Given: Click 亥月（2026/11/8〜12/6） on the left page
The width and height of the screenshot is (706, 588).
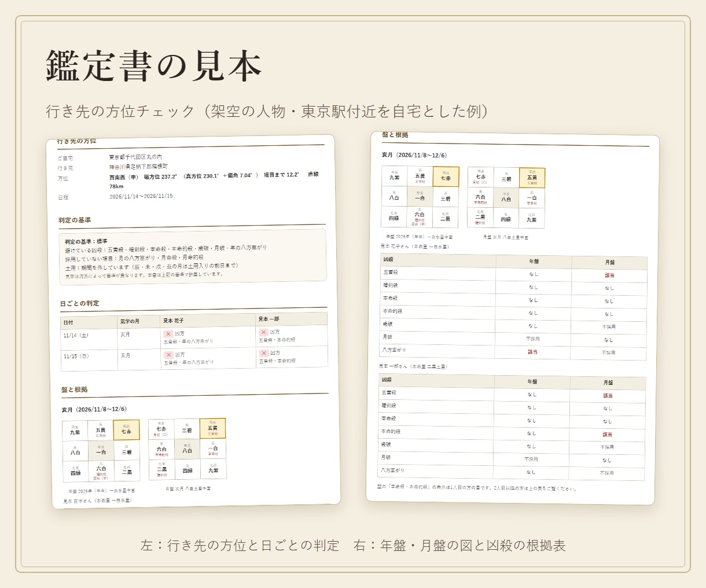Looking at the screenshot, I should pos(94,409).
